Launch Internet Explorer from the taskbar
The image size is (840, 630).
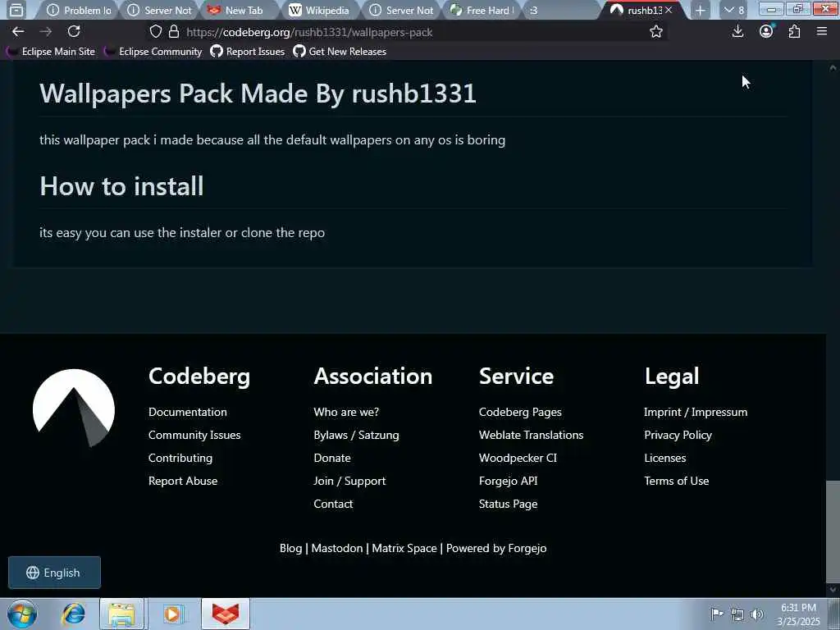73,614
